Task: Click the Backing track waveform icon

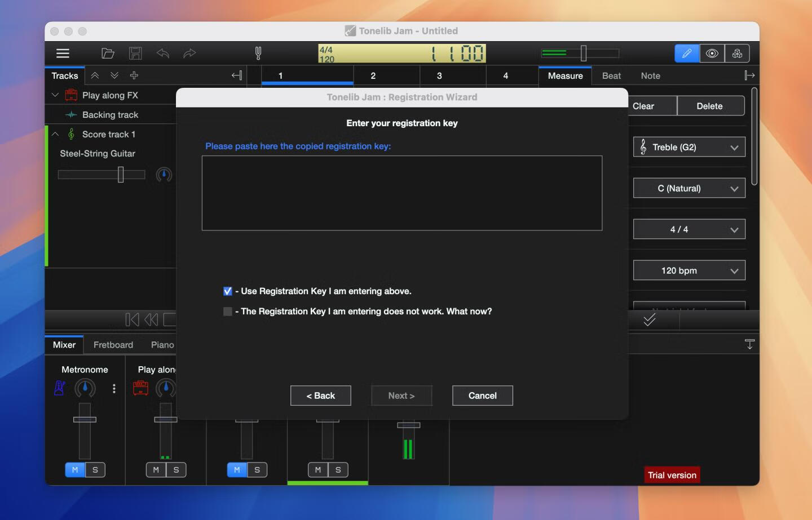Action: pyautogui.click(x=71, y=115)
